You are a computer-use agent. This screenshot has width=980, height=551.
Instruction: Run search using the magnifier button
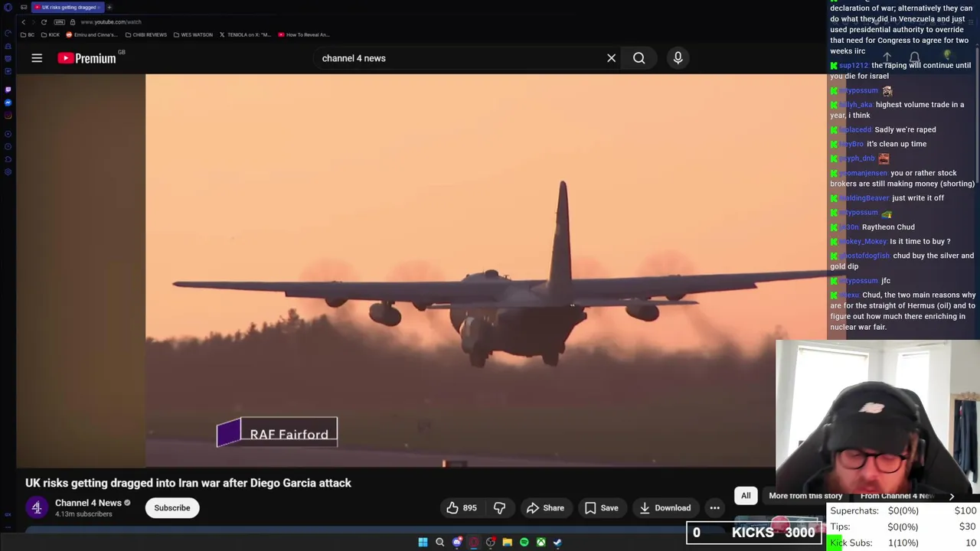[x=639, y=58]
